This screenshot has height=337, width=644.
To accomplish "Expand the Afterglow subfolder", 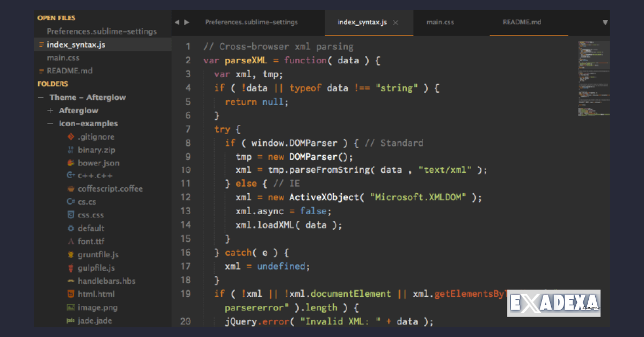I will [50, 110].
